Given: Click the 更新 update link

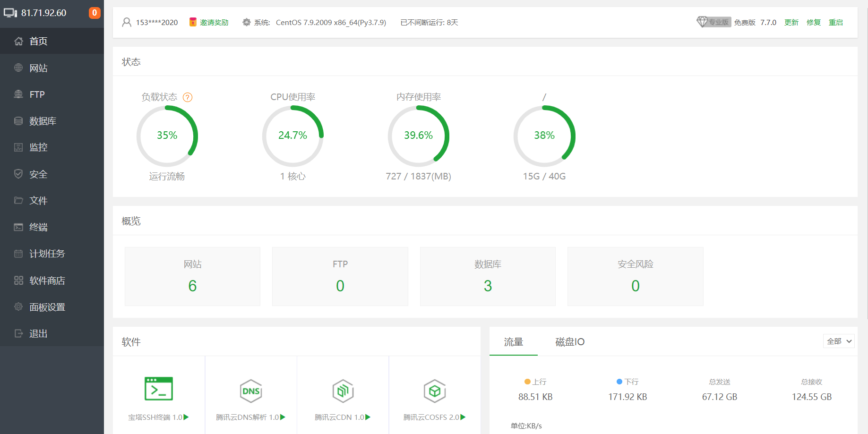Looking at the screenshot, I should pyautogui.click(x=791, y=22).
